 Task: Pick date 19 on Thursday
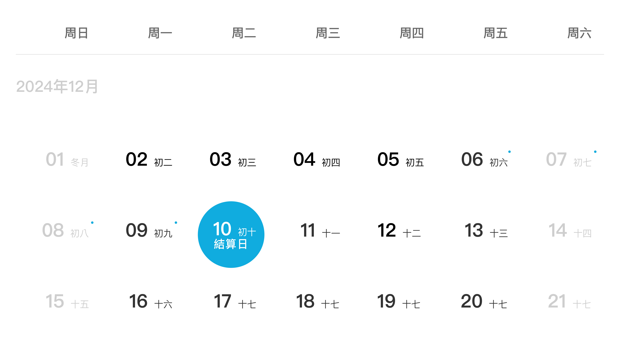tap(399, 301)
